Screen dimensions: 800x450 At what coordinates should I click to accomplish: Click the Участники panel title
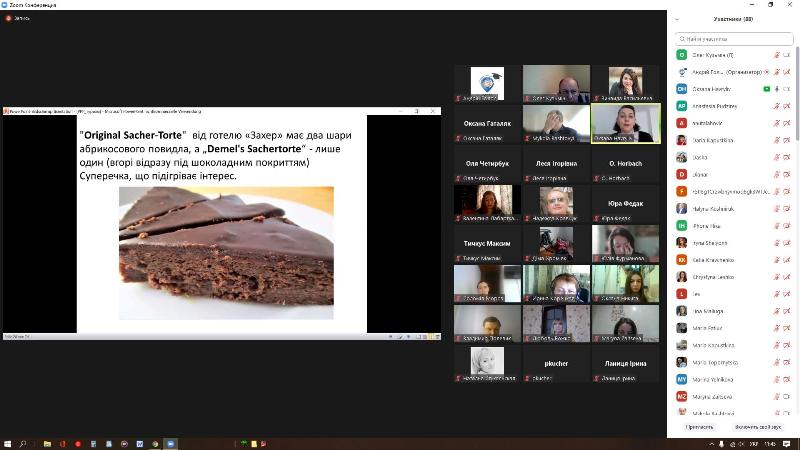733,19
